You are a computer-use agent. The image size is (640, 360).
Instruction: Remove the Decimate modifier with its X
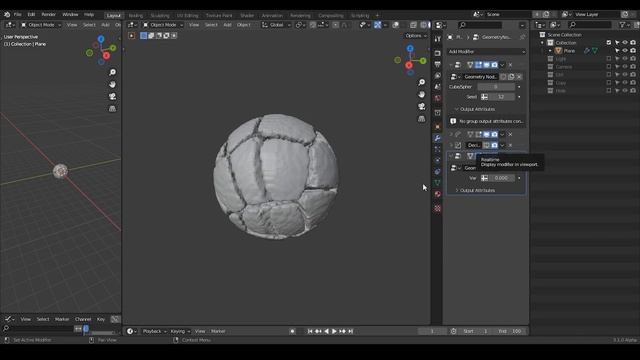510,145
